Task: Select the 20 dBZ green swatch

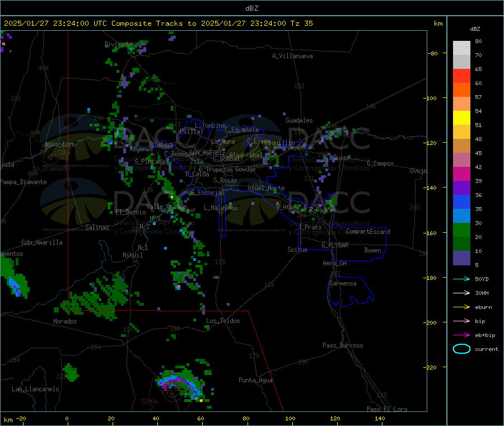Action: (461, 230)
